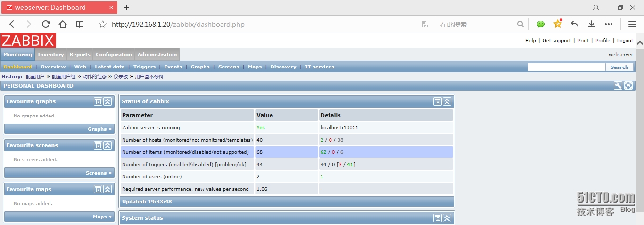The image size is (644, 225).
Task: Go to the Web monitoring submenu
Action: [81, 67]
